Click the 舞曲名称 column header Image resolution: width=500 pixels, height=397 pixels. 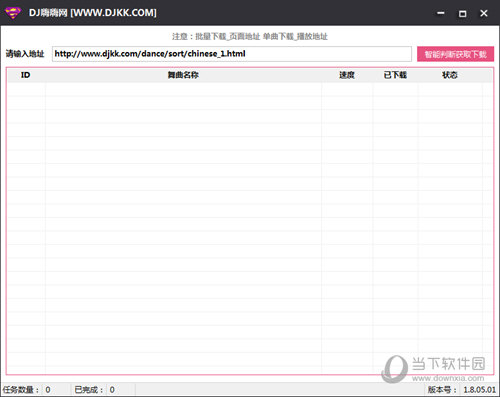(x=183, y=75)
